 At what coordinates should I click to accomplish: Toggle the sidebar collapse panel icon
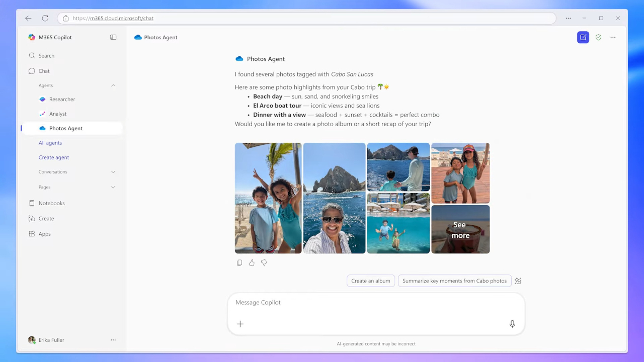click(113, 37)
